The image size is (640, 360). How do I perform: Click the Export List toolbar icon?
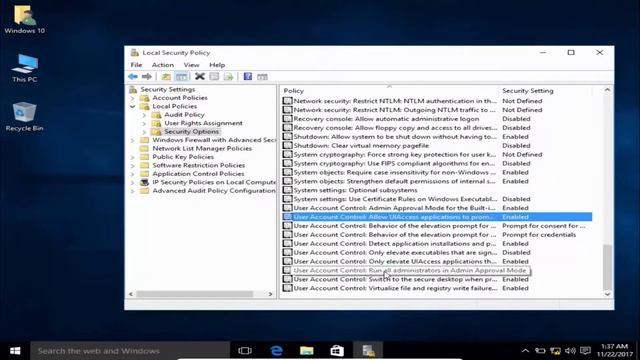click(x=229, y=77)
